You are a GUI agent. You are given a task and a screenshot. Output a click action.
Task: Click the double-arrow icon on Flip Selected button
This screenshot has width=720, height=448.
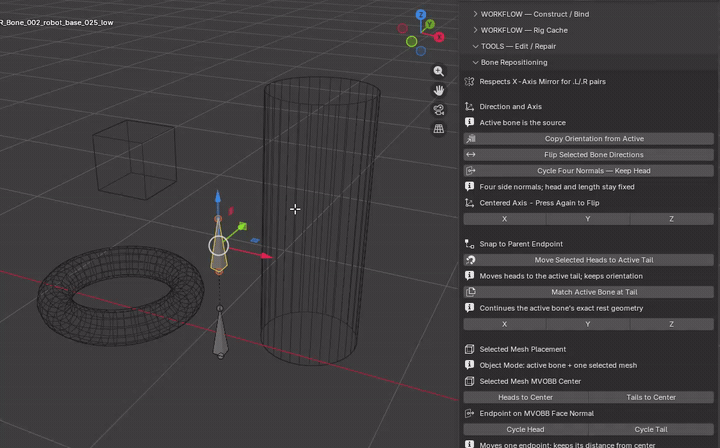point(471,155)
